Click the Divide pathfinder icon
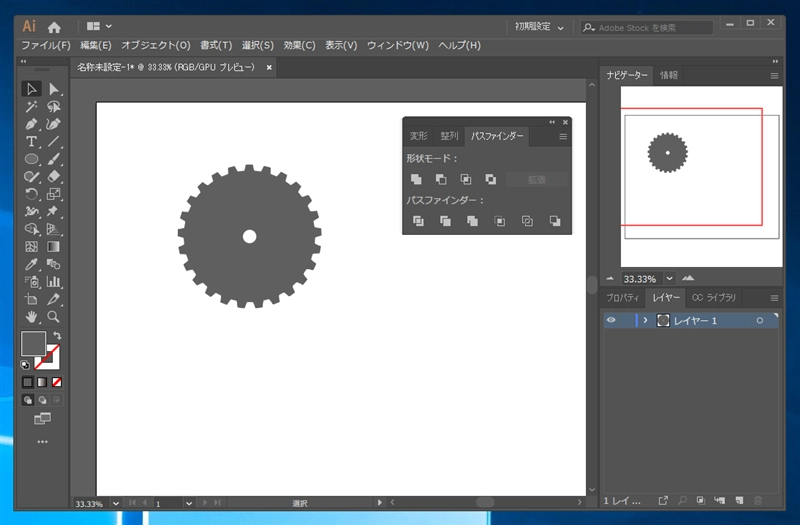 (x=418, y=221)
